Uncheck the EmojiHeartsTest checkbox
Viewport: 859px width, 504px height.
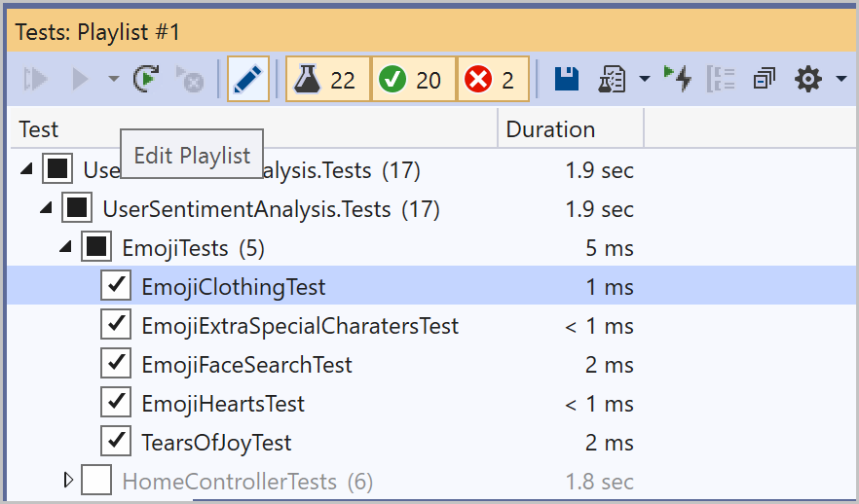click(x=116, y=402)
